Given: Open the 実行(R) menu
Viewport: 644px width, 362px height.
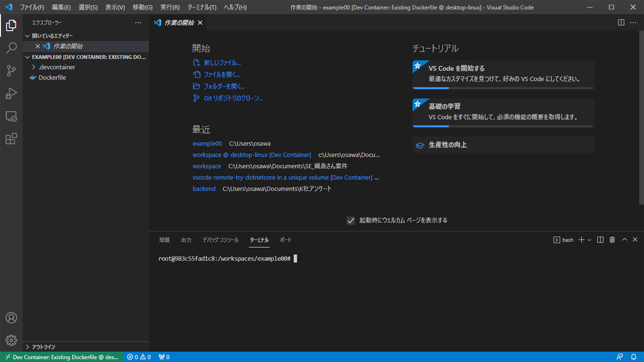Looking at the screenshot, I should (170, 8).
